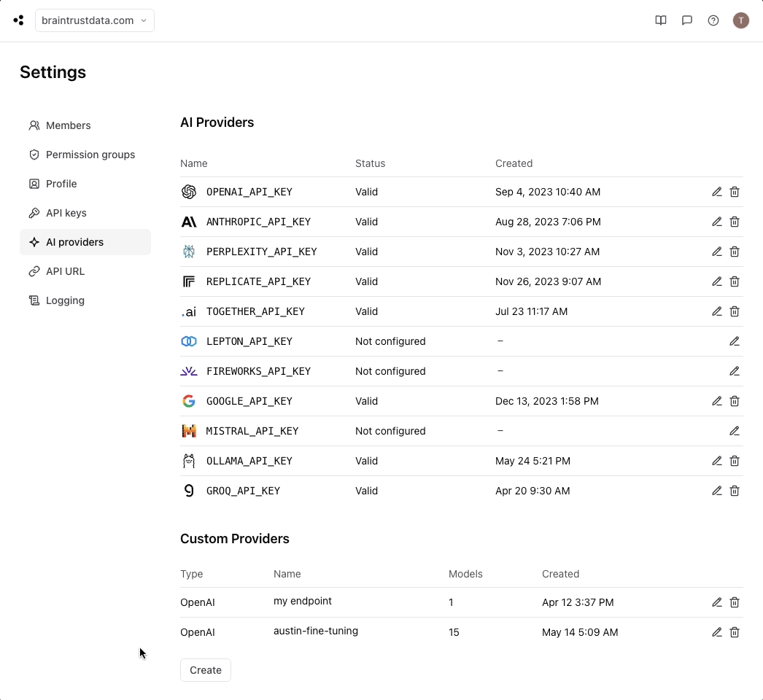Select AI providers in the sidebar

(73, 242)
